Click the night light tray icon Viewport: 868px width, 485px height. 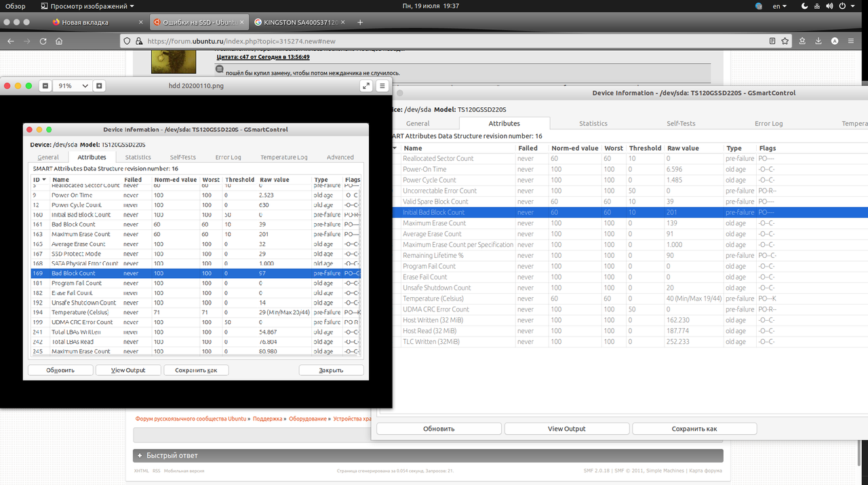804,6
